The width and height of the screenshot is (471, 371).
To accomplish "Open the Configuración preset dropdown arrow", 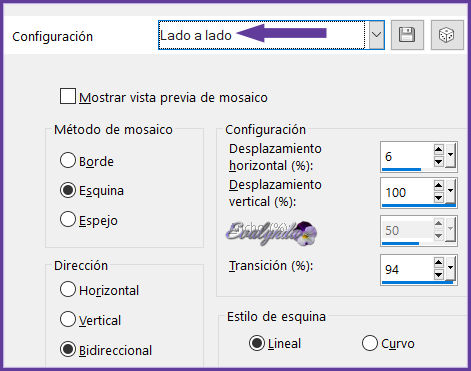I will (x=376, y=35).
